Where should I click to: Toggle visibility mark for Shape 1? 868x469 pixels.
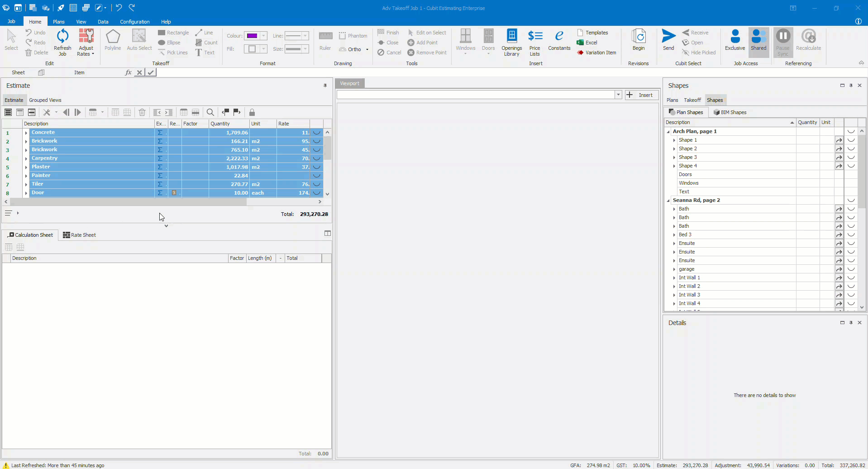[x=851, y=140]
